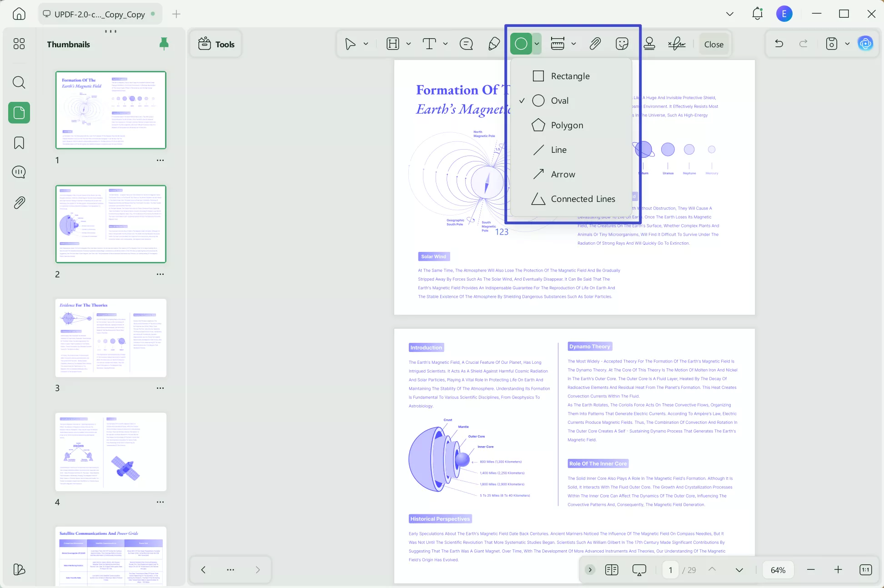The height and width of the screenshot is (588, 884).
Task: Select the Text comment tool
Action: pos(429,44)
